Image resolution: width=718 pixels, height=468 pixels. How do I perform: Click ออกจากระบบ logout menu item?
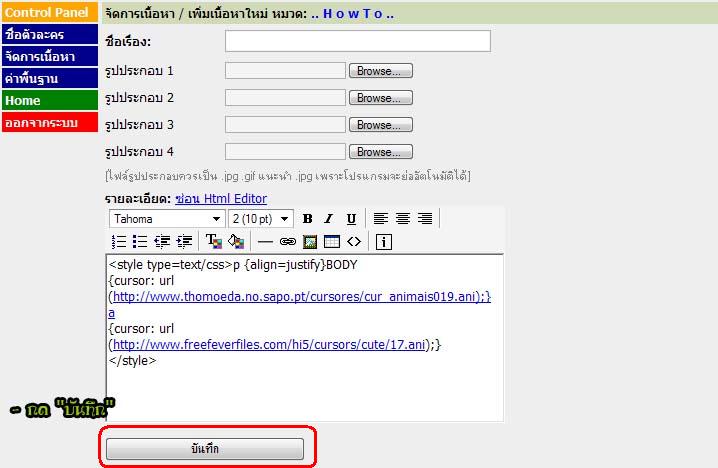[50, 122]
